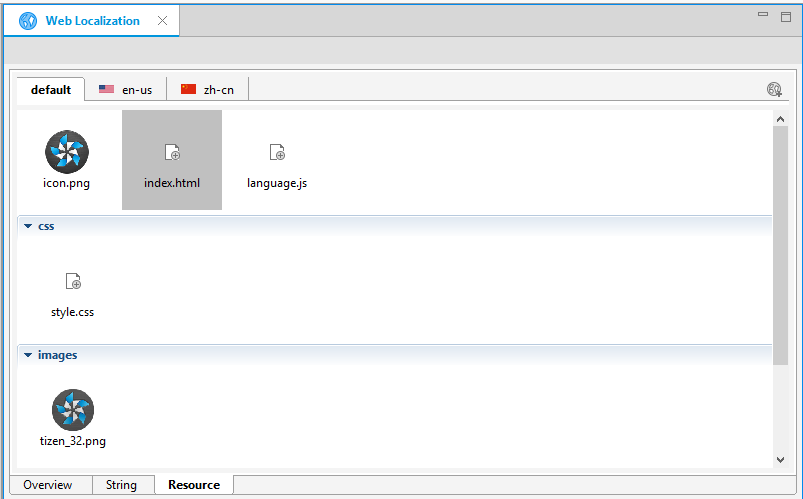Collapse the images section
Viewport: 803px width, 499px height.
28,355
